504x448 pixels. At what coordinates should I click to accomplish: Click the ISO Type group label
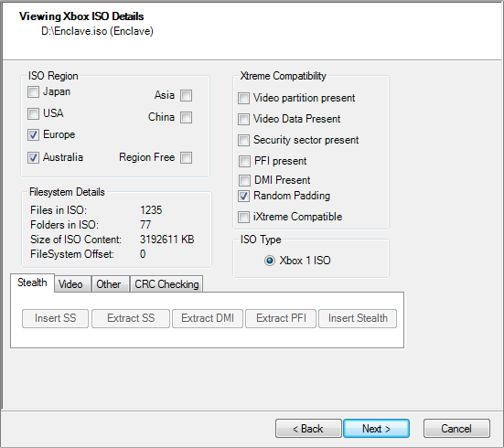(261, 240)
